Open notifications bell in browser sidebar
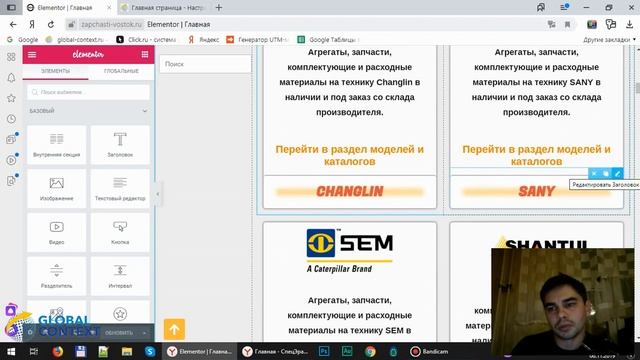The width and height of the screenshot is (640, 360). 11,78
